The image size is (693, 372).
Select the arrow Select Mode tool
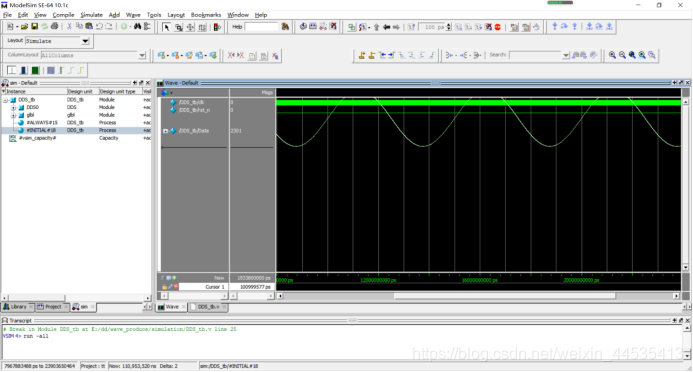click(166, 27)
